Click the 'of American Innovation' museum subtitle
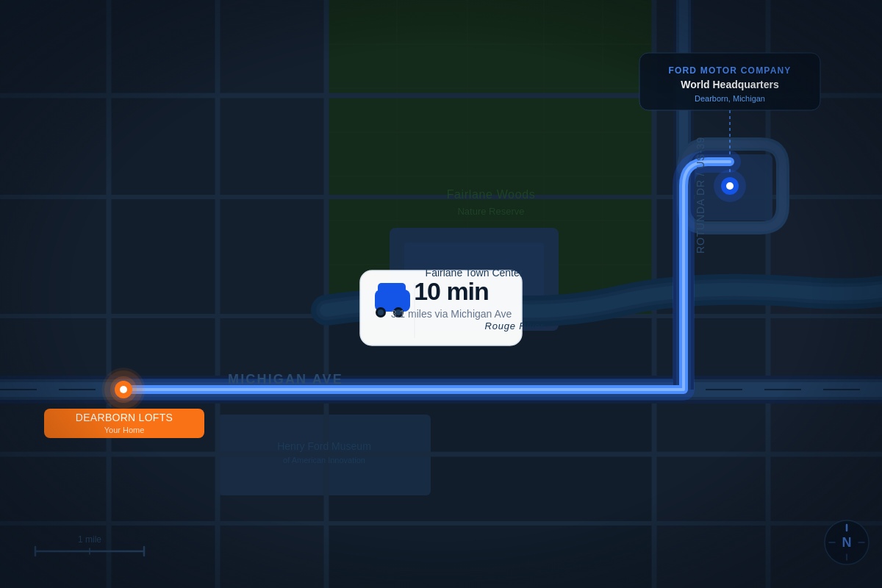 (323, 460)
